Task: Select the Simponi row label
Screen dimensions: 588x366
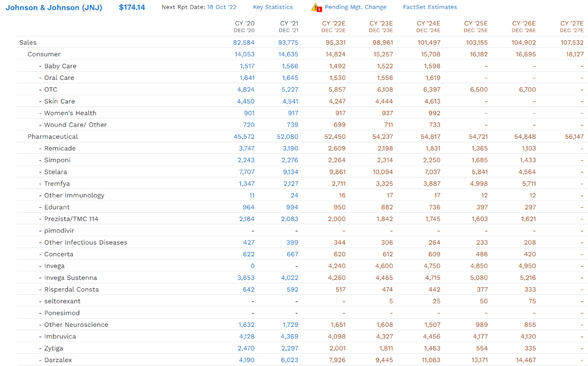Action: [57, 160]
